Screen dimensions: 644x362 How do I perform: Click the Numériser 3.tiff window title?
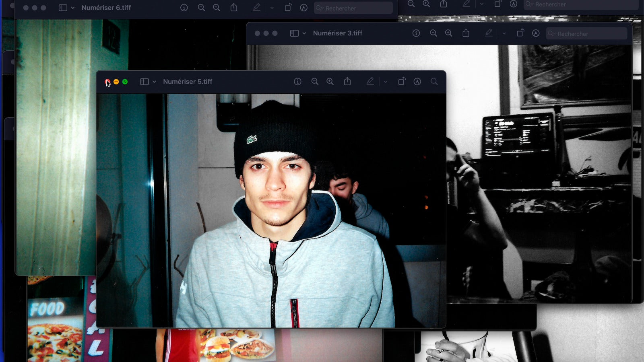[x=337, y=33]
